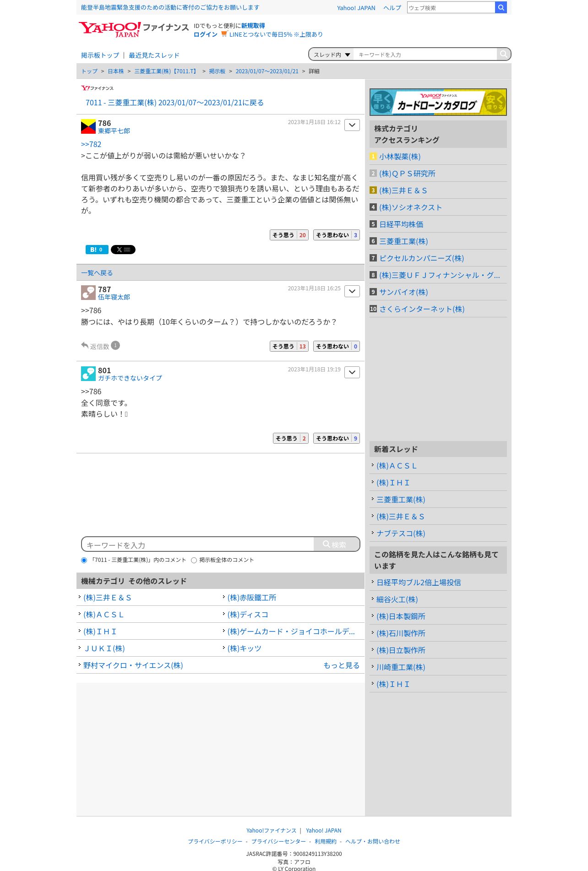
Task: Open 野村マイクロ・サイエンス(株) thread
Action: (x=133, y=665)
